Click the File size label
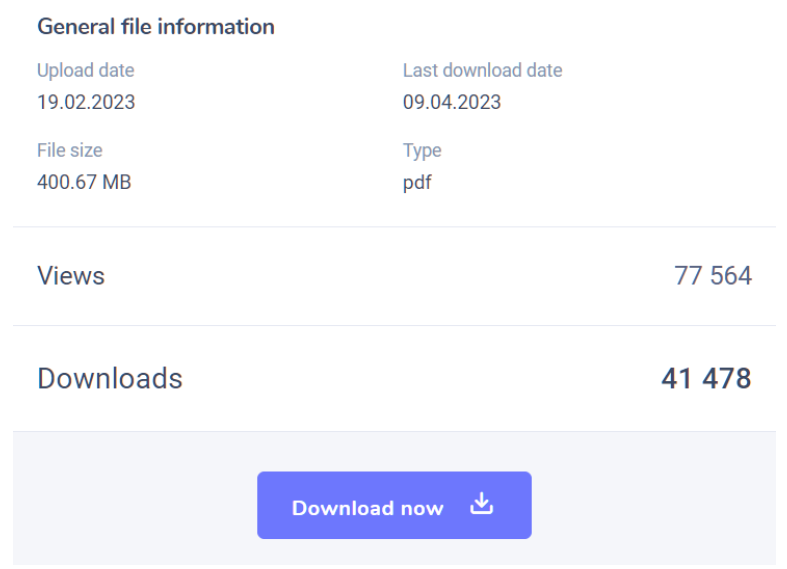 click(69, 151)
